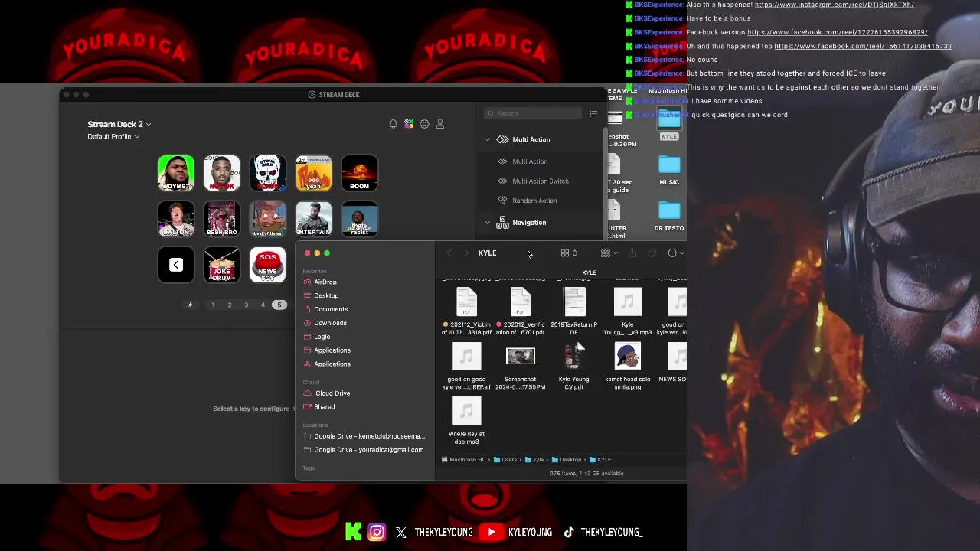The width and height of the screenshot is (980, 551).
Task: Switch to Stream Deck page 3
Action: click(x=247, y=305)
